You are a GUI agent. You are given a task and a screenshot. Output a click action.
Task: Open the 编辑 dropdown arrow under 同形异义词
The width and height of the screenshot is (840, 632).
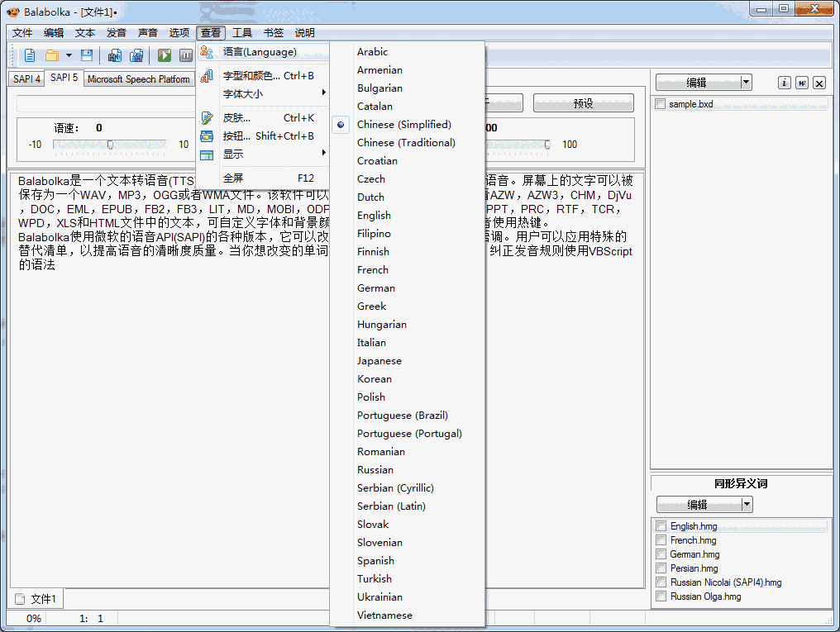pos(747,504)
